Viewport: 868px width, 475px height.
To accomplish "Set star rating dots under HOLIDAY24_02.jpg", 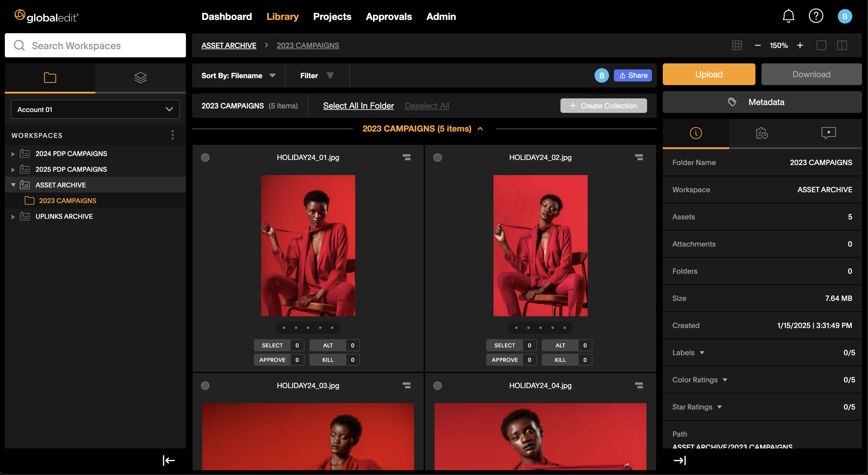I will (541, 328).
